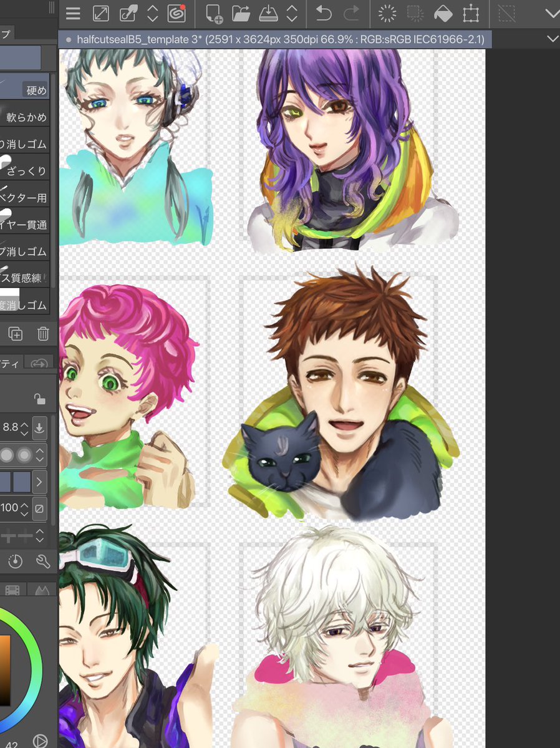The image size is (560, 748).
Task: Select the soft-edge hardness preset circle
Action: [24, 455]
